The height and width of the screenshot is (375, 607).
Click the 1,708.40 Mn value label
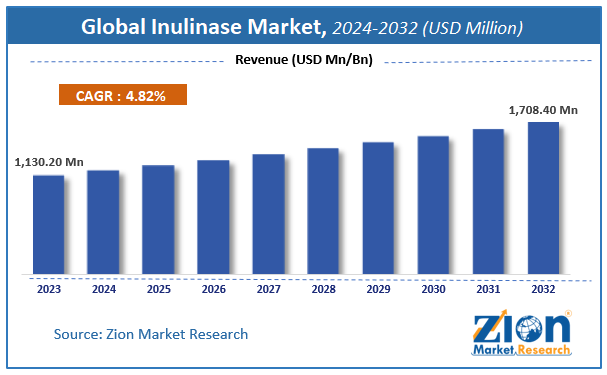(x=543, y=110)
